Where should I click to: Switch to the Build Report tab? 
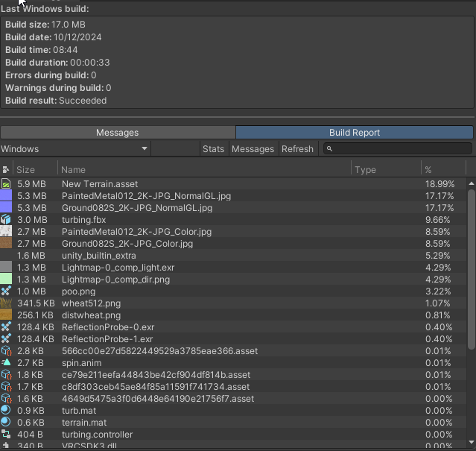click(x=355, y=133)
